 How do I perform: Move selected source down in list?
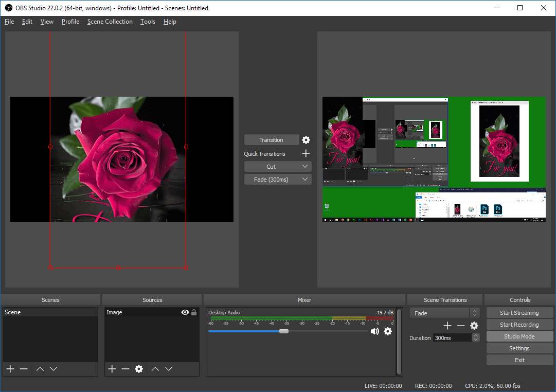[169, 369]
